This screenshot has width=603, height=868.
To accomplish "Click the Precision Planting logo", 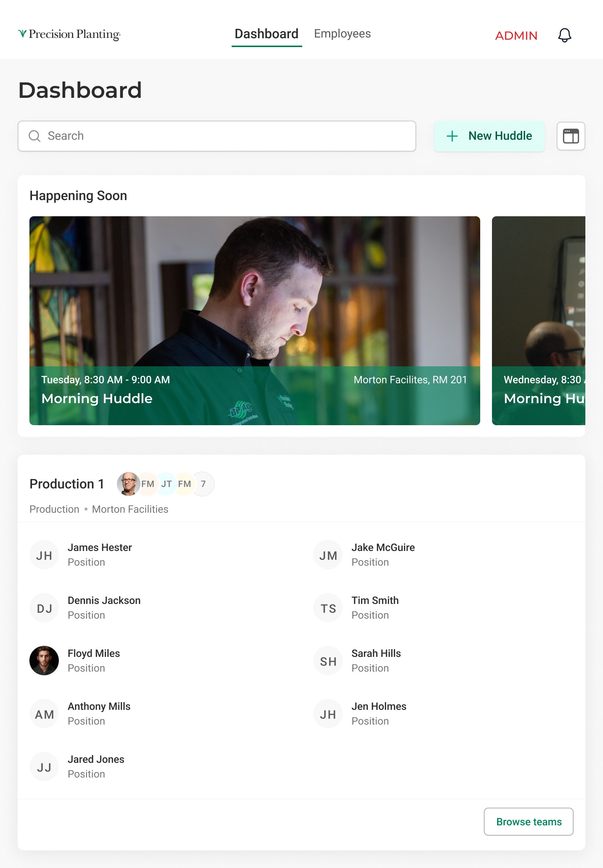I will (x=69, y=34).
